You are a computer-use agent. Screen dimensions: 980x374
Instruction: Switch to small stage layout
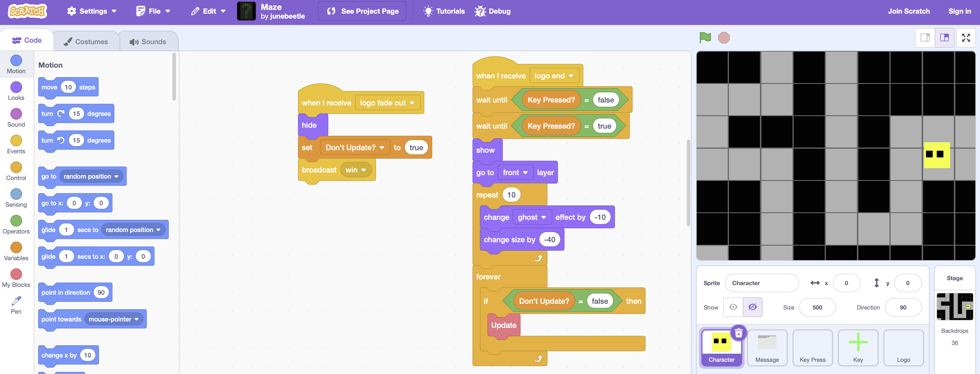(925, 38)
